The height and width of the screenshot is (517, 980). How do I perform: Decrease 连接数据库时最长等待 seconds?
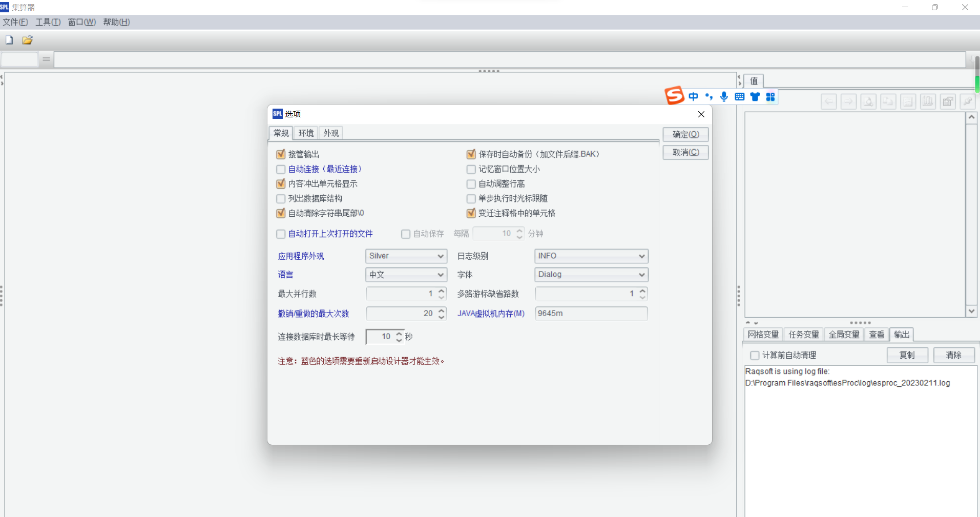pos(399,340)
